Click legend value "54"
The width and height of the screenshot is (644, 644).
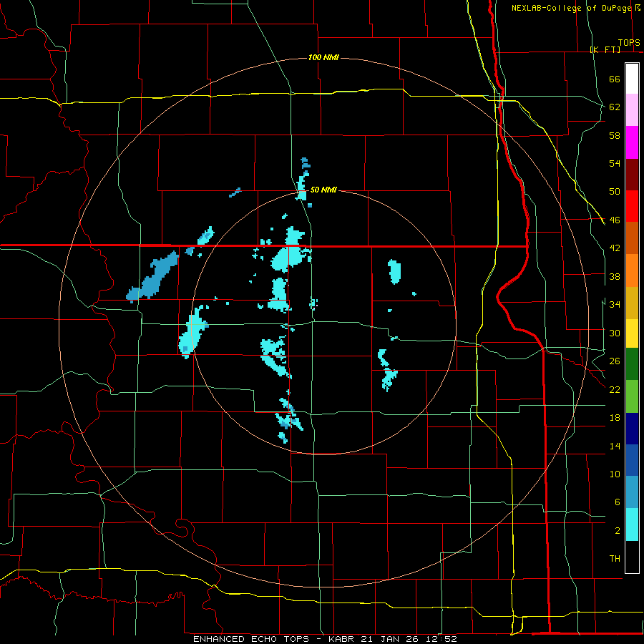615,163
